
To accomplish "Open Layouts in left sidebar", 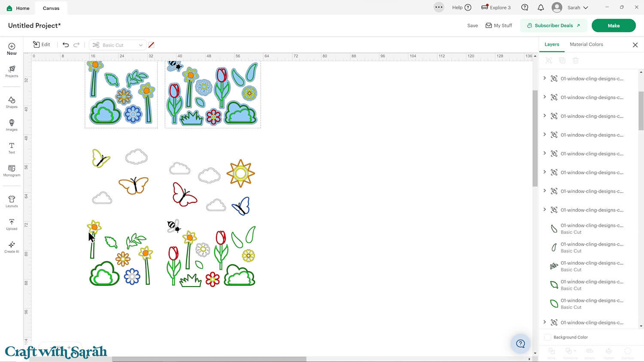I will pyautogui.click(x=12, y=201).
